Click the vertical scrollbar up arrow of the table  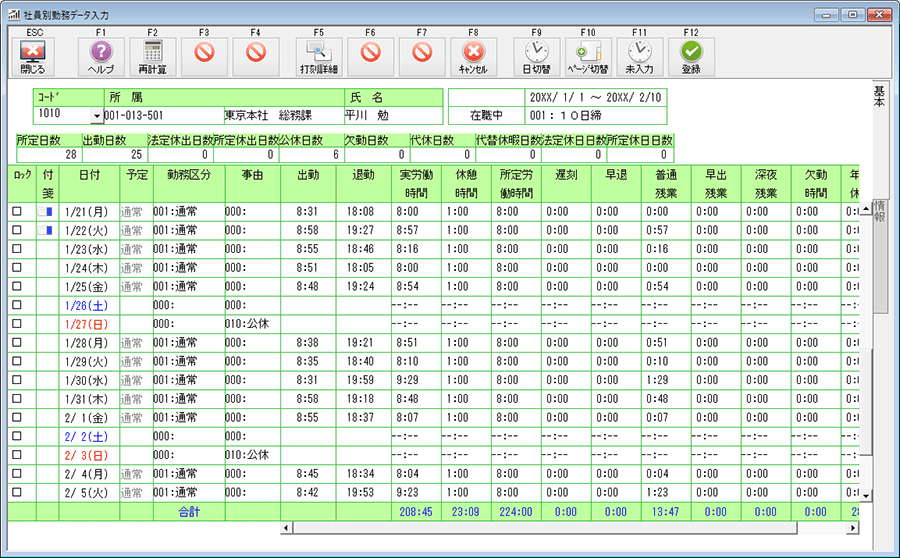(x=866, y=209)
